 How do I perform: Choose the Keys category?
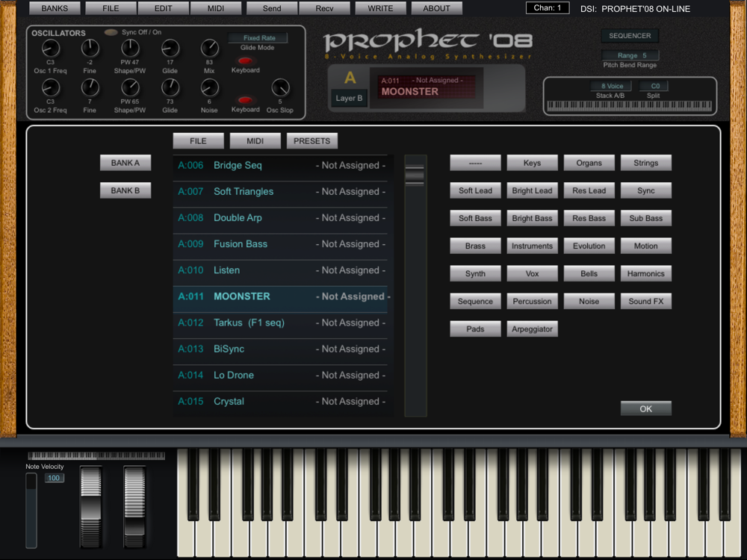[532, 163]
